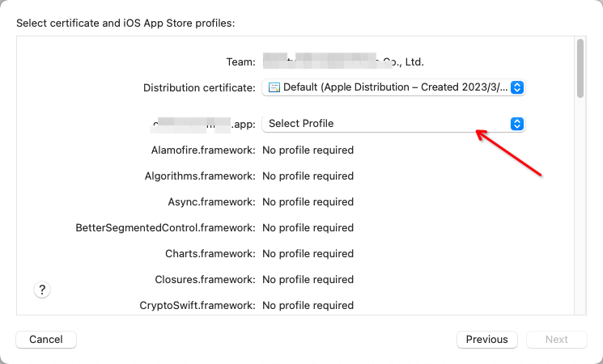The image size is (603, 364).
Task: Click the certificate icon in the distribution dropdown
Action: [x=274, y=87]
